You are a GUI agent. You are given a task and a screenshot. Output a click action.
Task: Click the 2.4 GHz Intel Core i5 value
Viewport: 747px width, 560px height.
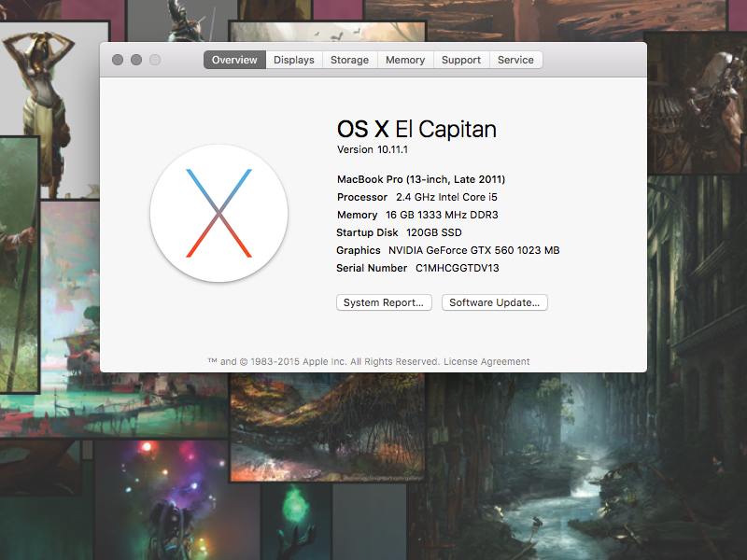(446, 197)
